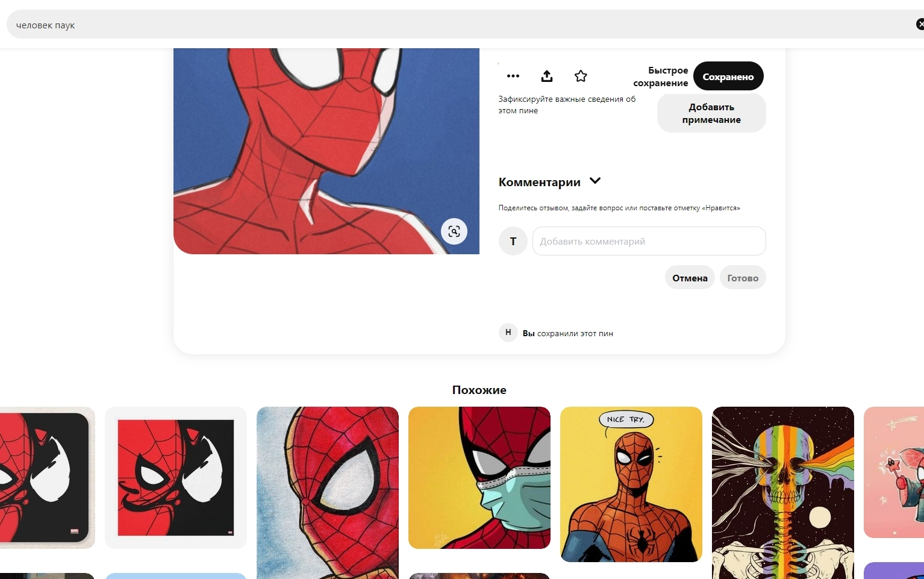924x579 pixels.
Task: Open the red and black Spider-Man Venom square print pin
Action: point(176,478)
